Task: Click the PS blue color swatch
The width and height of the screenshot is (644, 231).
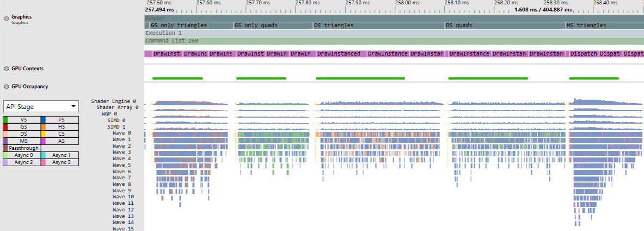Action: tap(44, 120)
